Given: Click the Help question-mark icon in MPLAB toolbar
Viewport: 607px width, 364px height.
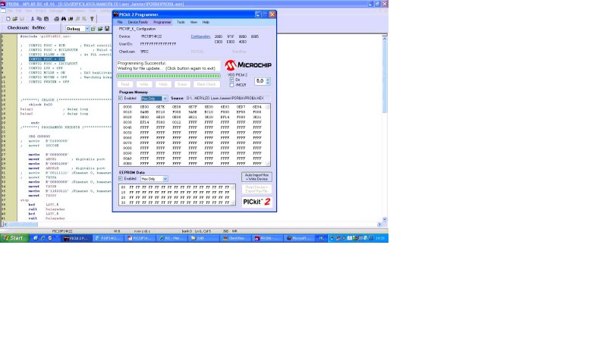Looking at the screenshot, I should click(92, 18).
